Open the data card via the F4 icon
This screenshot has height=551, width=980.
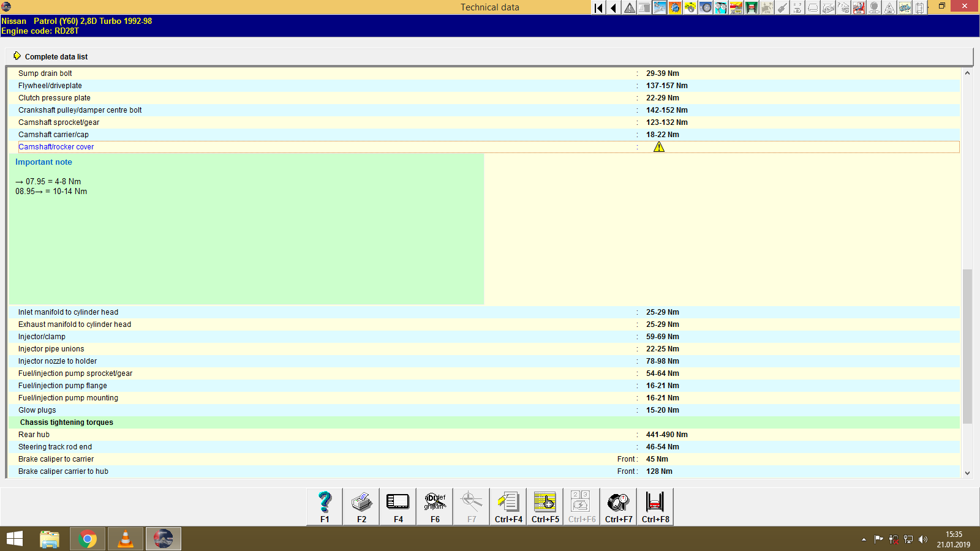coord(398,506)
